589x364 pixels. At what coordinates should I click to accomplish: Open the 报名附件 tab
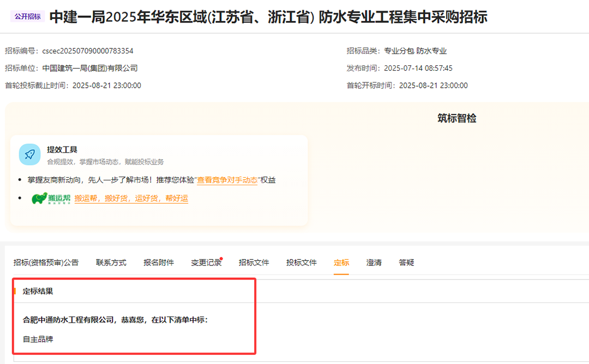[159, 263]
